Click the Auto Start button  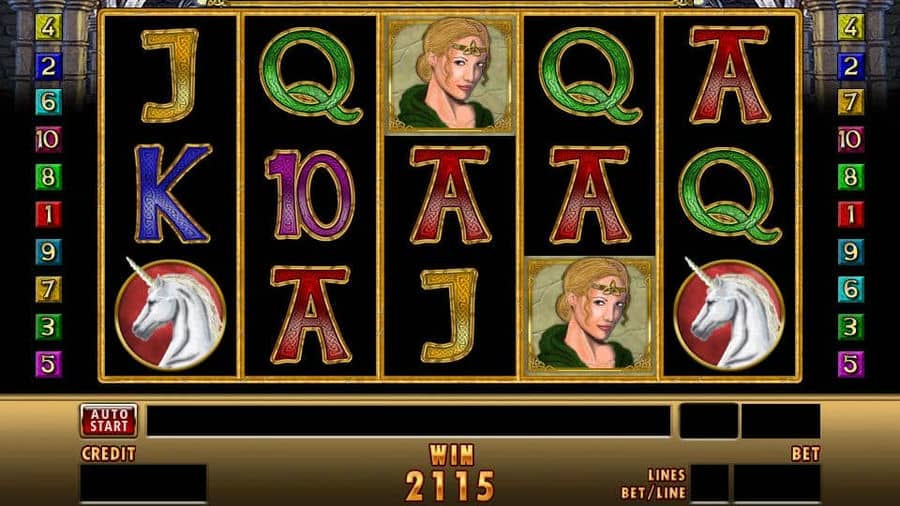(108, 421)
